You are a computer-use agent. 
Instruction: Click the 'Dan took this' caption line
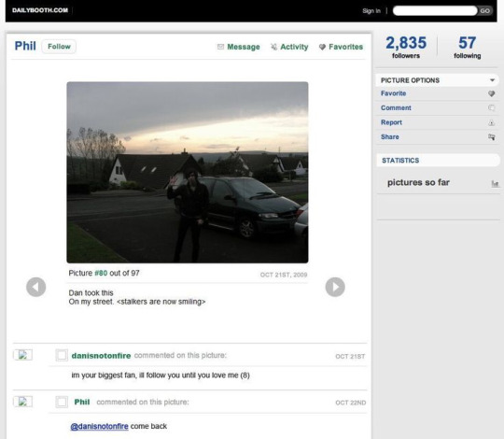point(91,293)
